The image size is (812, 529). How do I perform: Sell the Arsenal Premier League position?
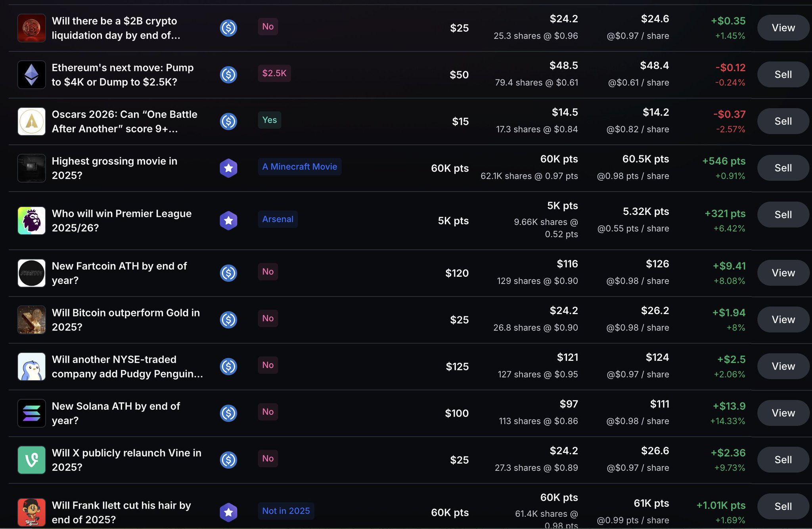click(783, 215)
